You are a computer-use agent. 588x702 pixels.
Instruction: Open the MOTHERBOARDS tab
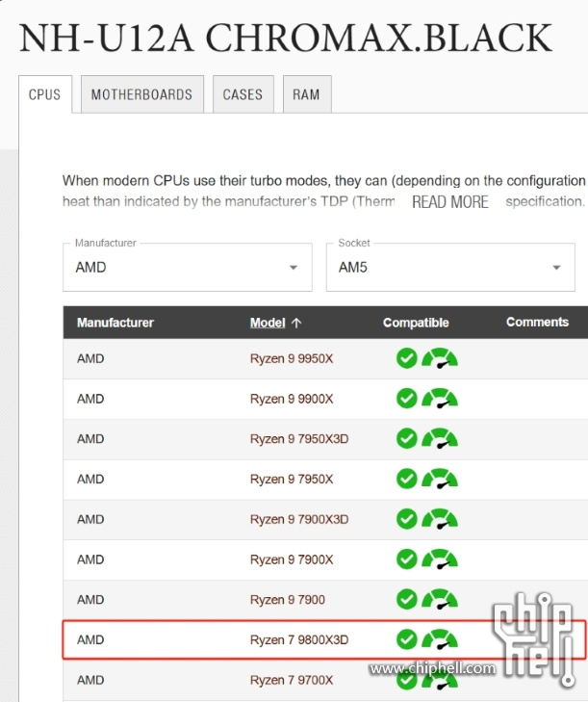point(141,94)
